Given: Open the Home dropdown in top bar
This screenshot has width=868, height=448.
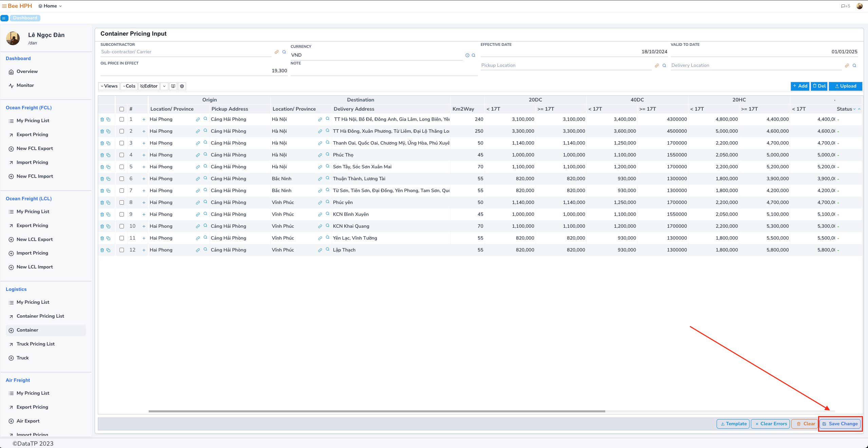Looking at the screenshot, I should 50,6.
